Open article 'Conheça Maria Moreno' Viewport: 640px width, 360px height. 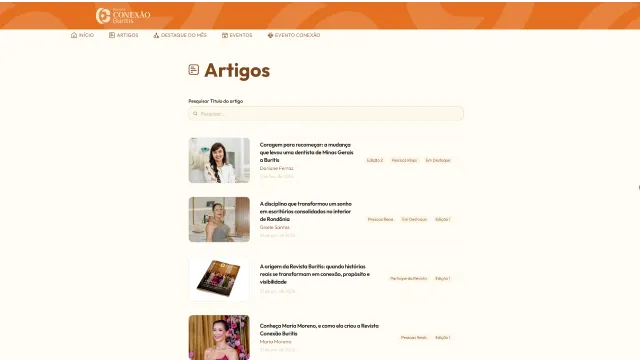pos(319,330)
